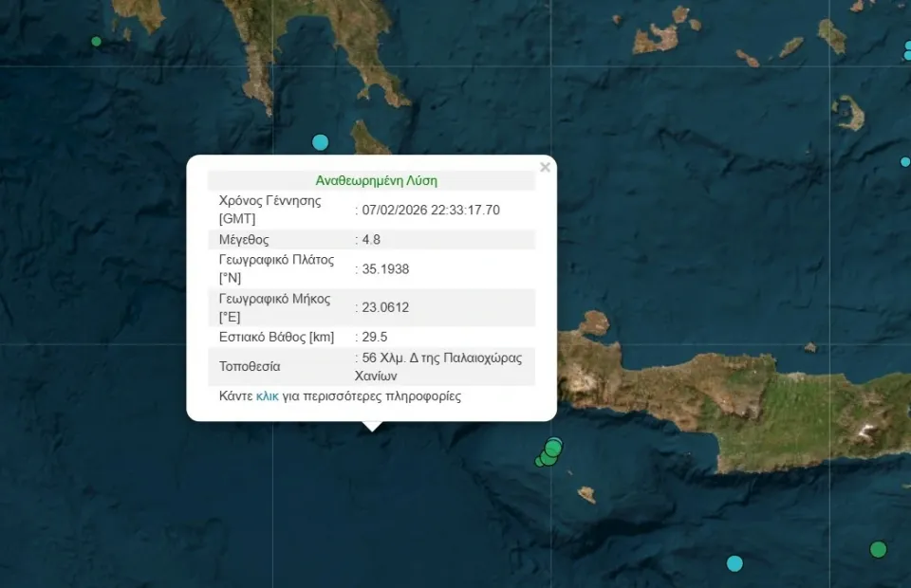Click the cyan markers at the top-right edge
Image resolution: width=911 pixels, height=588 pixels.
point(906,49)
